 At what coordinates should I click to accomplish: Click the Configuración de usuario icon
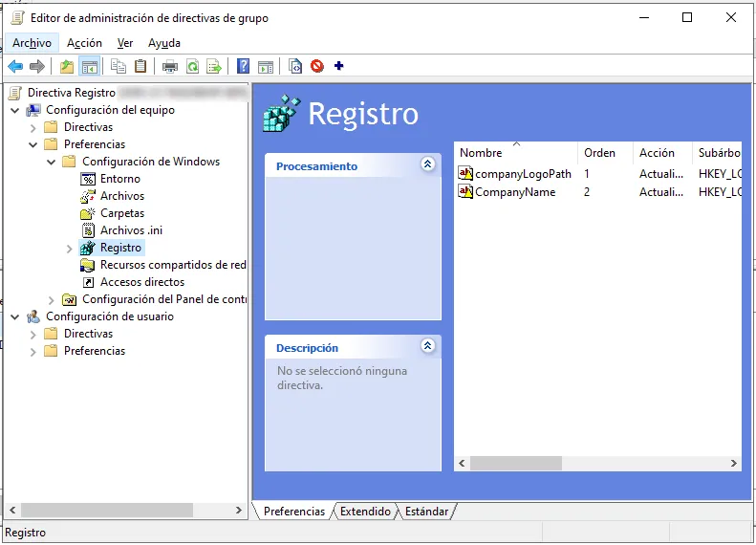tap(33, 316)
